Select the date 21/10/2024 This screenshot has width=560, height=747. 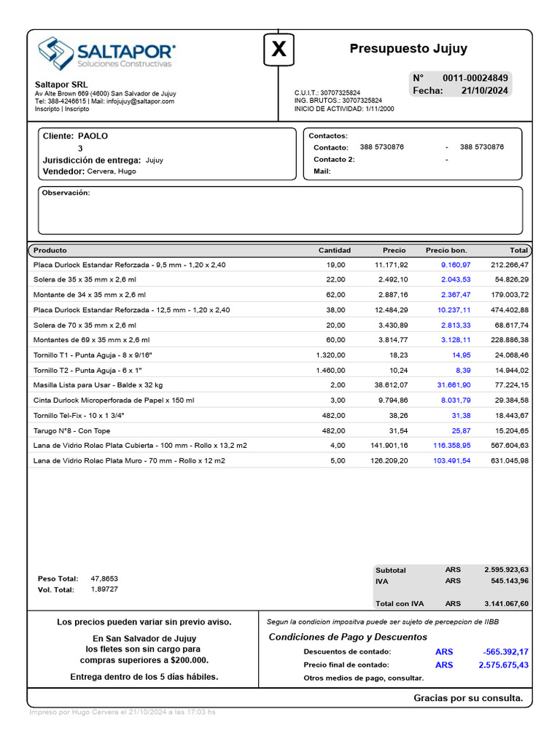tap(484, 90)
